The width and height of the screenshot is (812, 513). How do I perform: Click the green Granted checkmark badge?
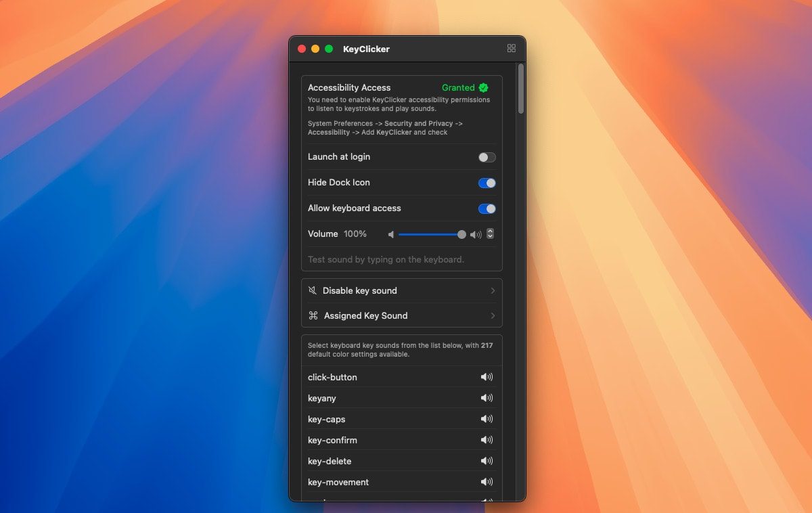point(483,87)
